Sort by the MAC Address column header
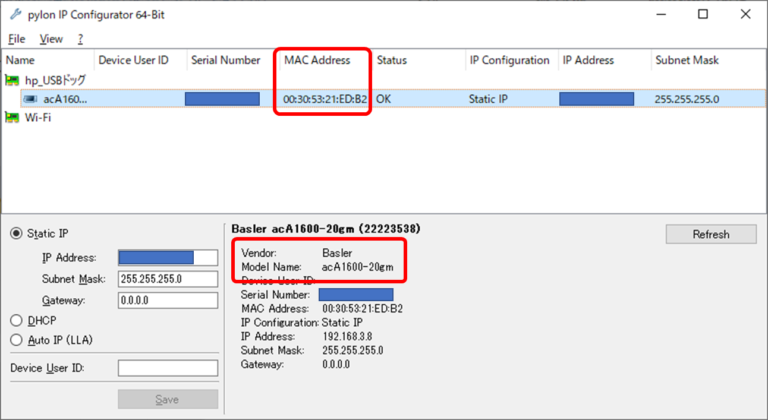The width and height of the screenshot is (768, 420). pyautogui.click(x=317, y=60)
